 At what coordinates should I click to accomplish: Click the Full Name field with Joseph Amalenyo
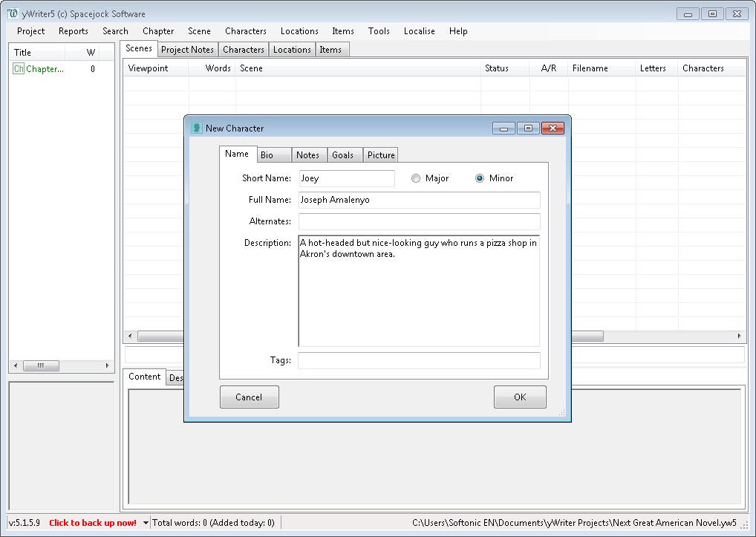point(419,200)
